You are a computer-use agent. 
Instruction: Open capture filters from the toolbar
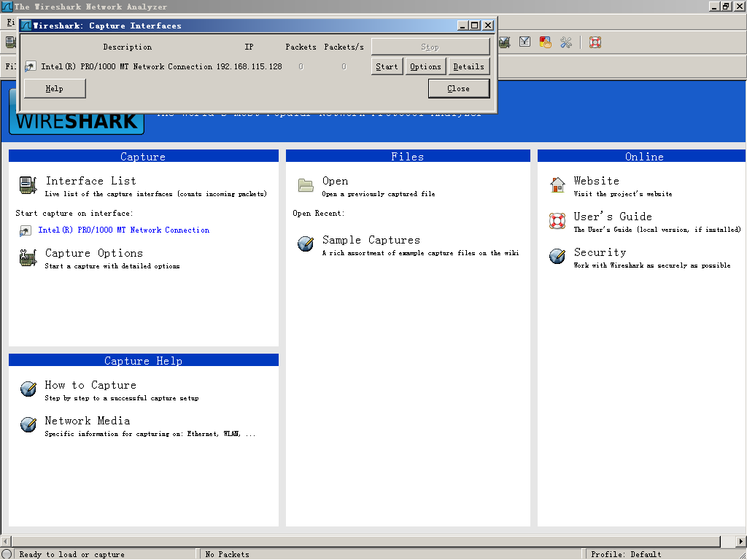(505, 42)
